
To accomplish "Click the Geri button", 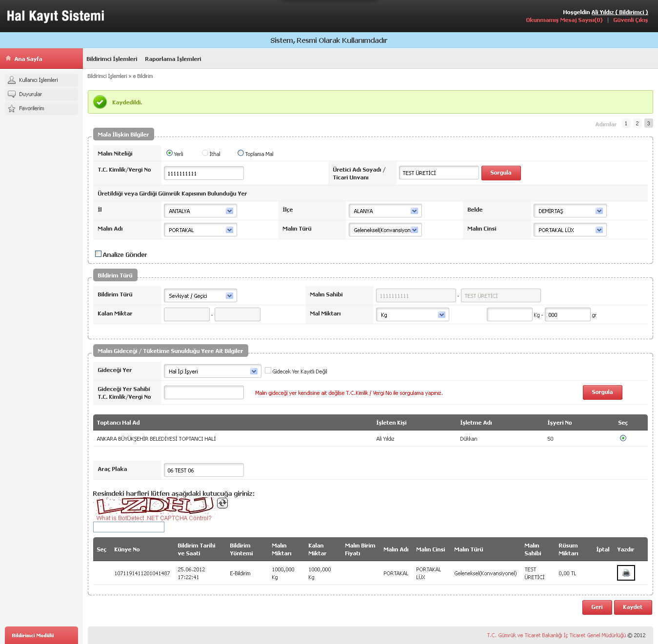I will pos(597,607).
